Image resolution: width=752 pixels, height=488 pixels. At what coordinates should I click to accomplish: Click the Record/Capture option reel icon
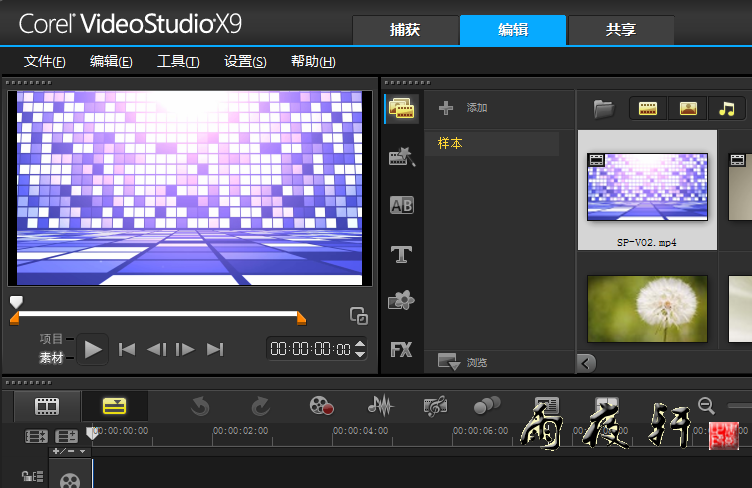point(321,405)
